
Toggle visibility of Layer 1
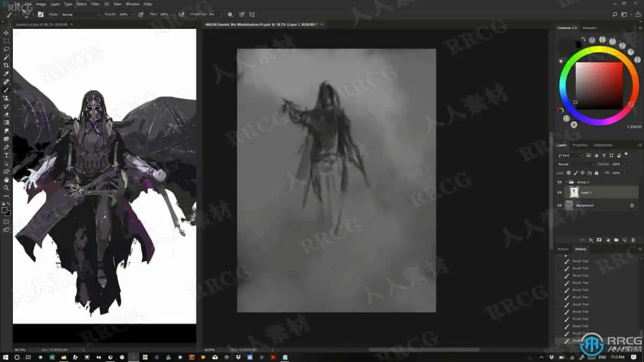point(559,192)
